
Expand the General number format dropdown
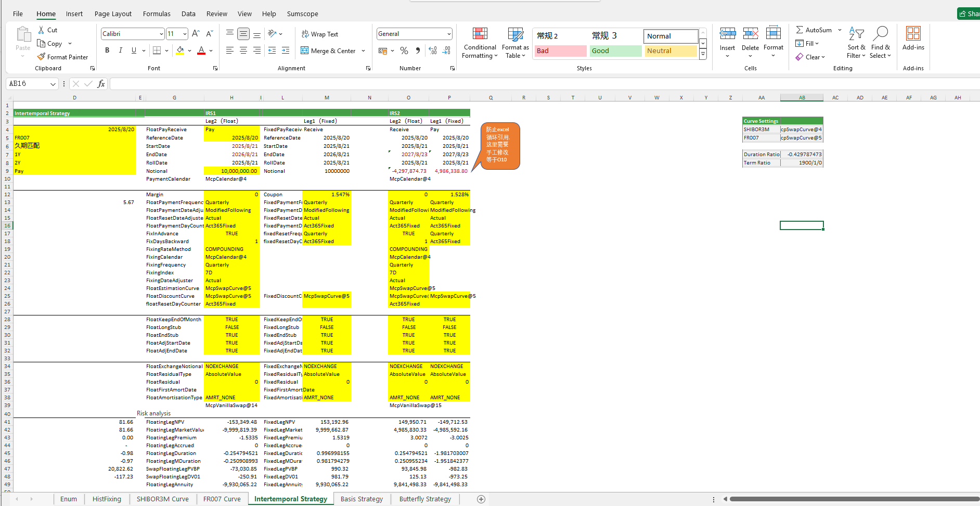pyautogui.click(x=448, y=34)
